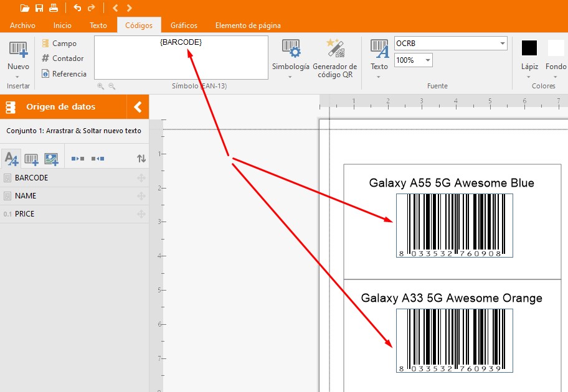Undo the last action
Image resolution: width=568 pixels, height=392 pixels.
[x=77, y=8]
